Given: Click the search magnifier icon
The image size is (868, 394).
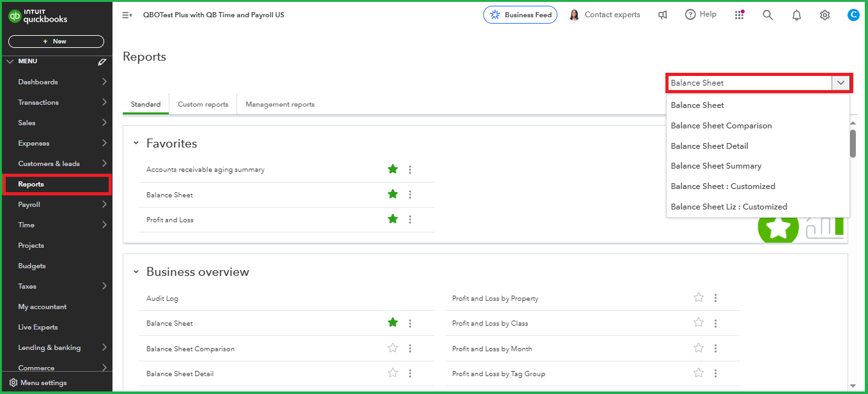Looking at the screenshot, I should pos(768,15).
